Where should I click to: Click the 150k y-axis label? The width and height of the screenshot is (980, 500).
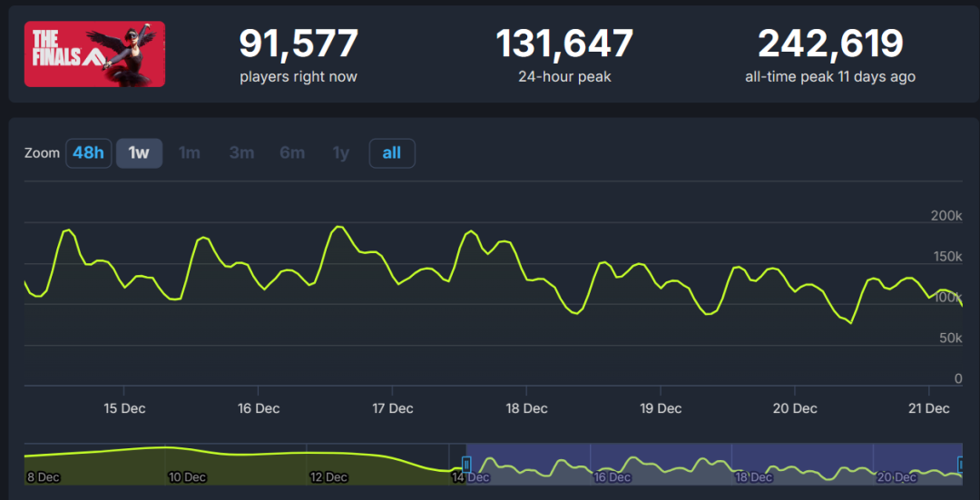click(x=946, y=257)
